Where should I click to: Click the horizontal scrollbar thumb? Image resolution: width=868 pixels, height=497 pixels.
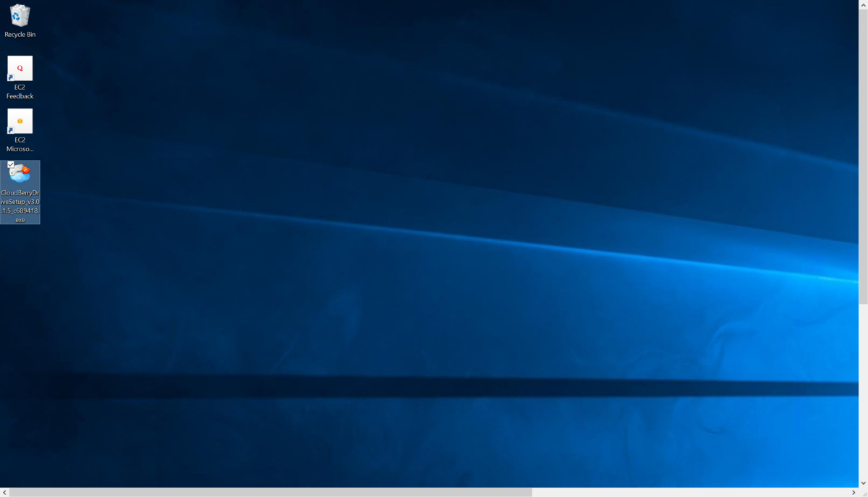271,493
